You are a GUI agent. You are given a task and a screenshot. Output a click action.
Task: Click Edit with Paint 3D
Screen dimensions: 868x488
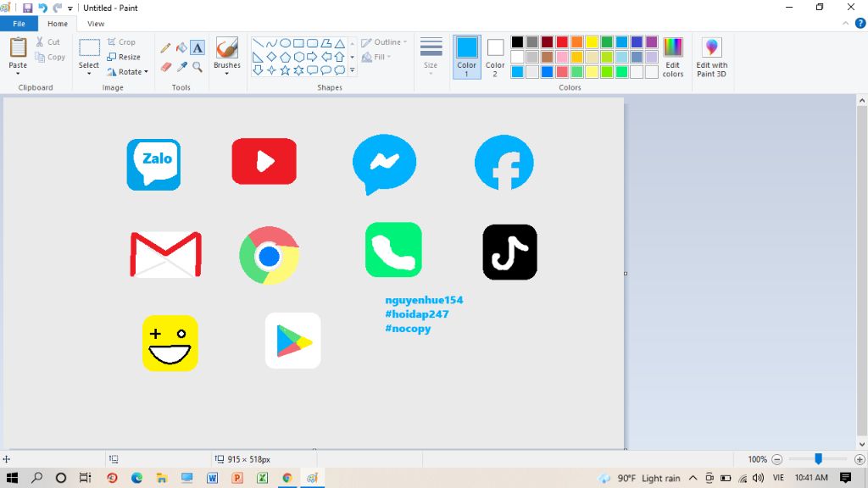pyautogui.click(x=712, y=58)
